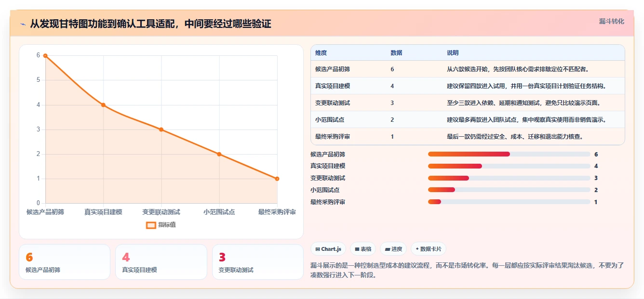Click the 维度 column header
The width and height of the screenshot is (644, 299).
[321, 53]
